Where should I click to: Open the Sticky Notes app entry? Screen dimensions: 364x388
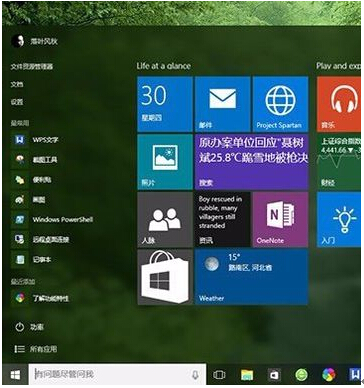[x=42, y=180]
